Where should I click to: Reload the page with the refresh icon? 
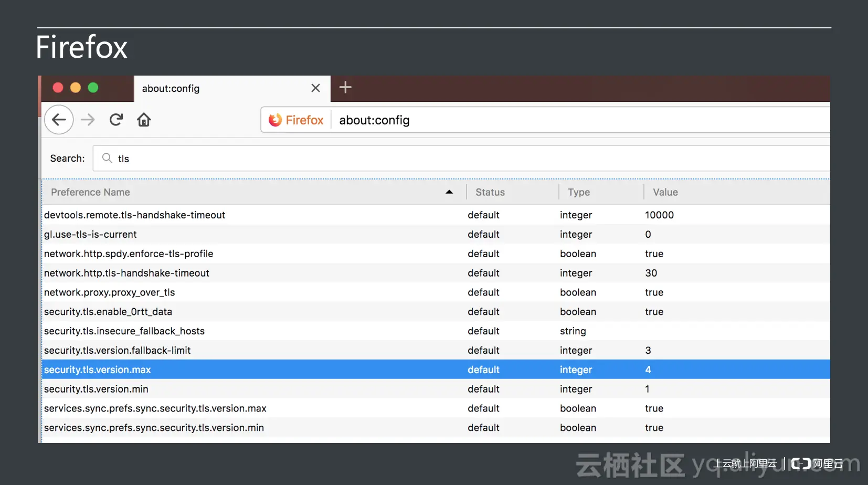116,120
